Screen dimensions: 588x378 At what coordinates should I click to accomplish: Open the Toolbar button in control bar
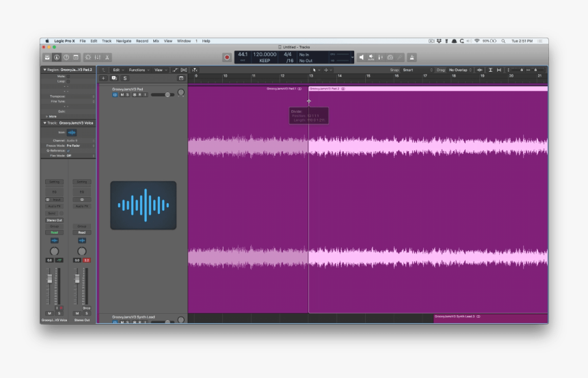(76, 57)
